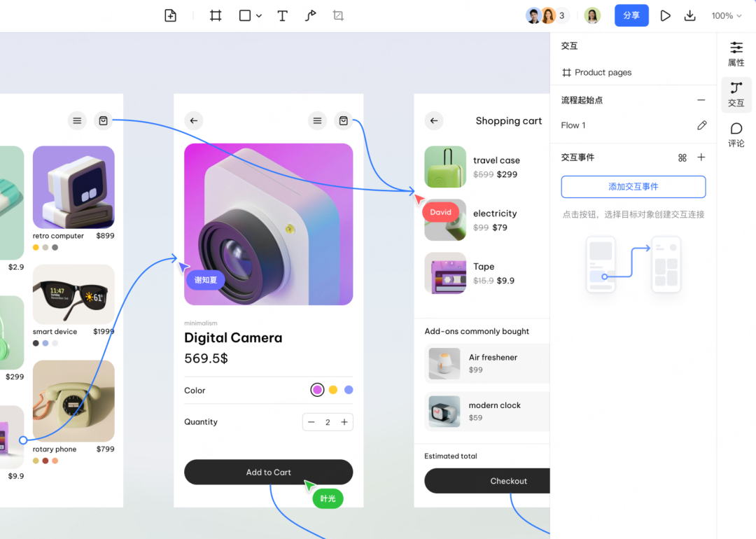The width and height of the screenshot is (756, 539).
Task: Click back arrow on camera page
Action: tap(194, 120)
